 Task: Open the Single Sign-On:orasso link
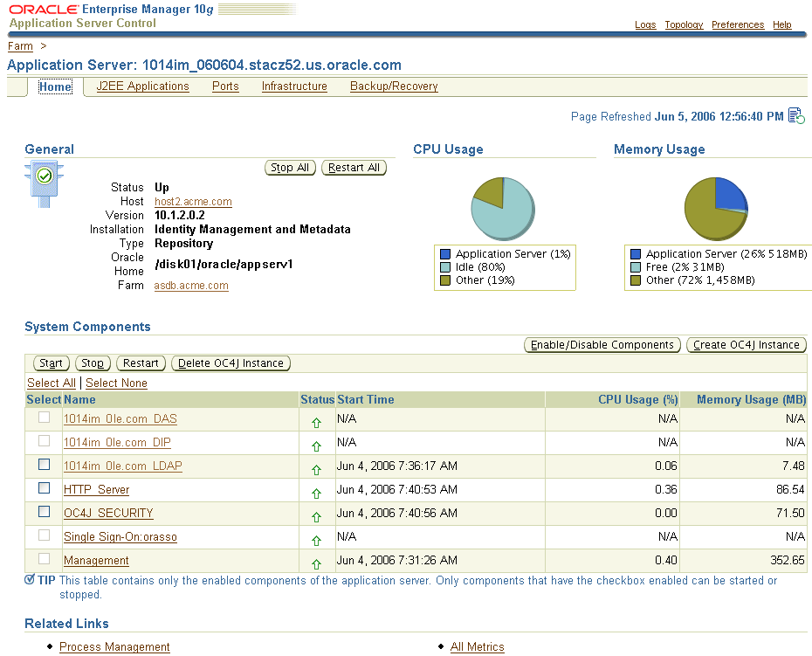pos(120,537)
